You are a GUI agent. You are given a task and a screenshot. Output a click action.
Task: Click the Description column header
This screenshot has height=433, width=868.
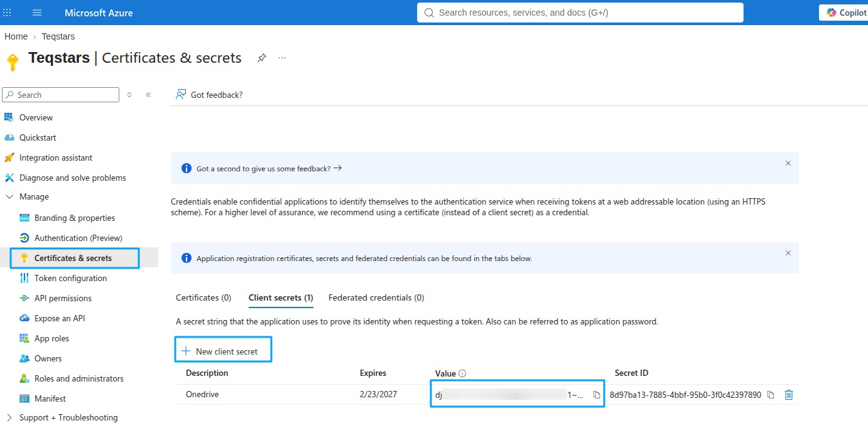[207, 373]
